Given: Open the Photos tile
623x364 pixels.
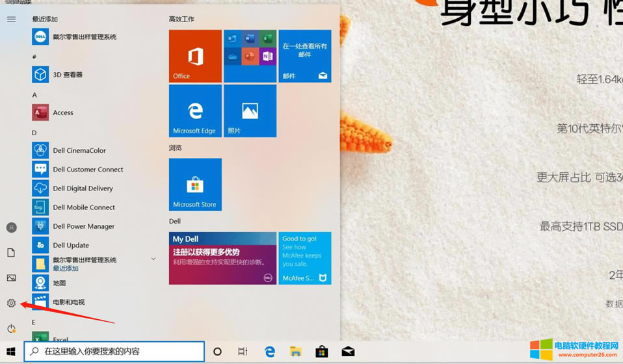Looking at the screenshot, I should tap(250, 111).
